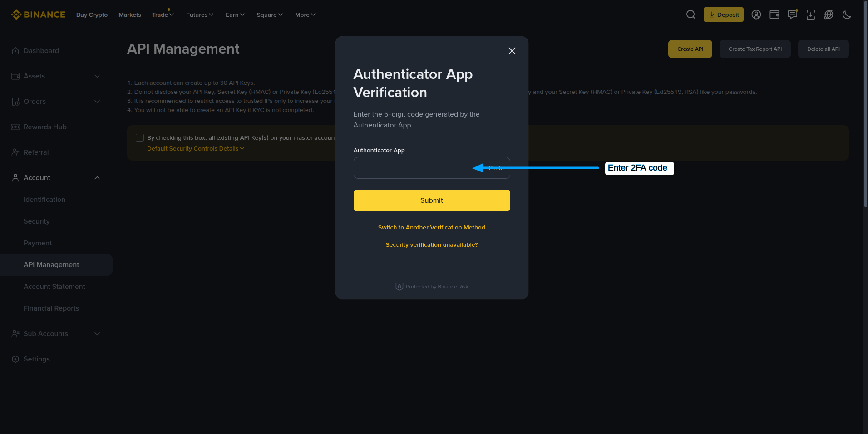Click the download app icon

pyautogui.click(x=811, y=15)
